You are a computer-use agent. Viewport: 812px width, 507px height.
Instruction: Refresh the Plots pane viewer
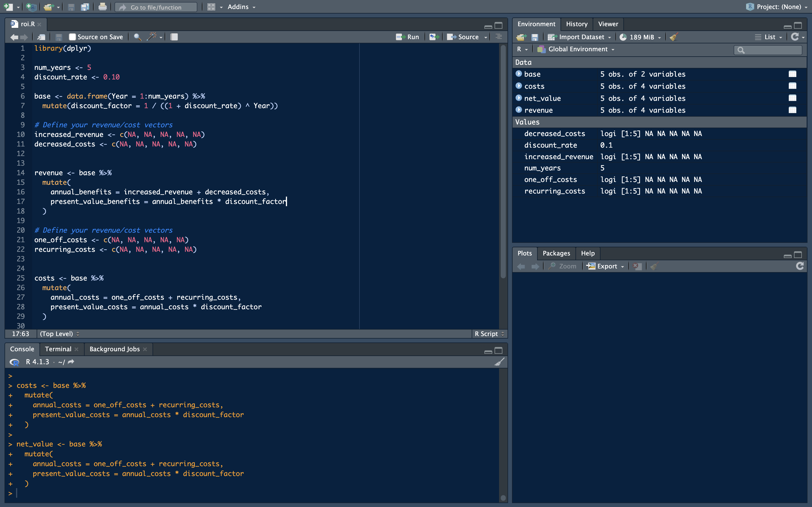click(800, 266)
